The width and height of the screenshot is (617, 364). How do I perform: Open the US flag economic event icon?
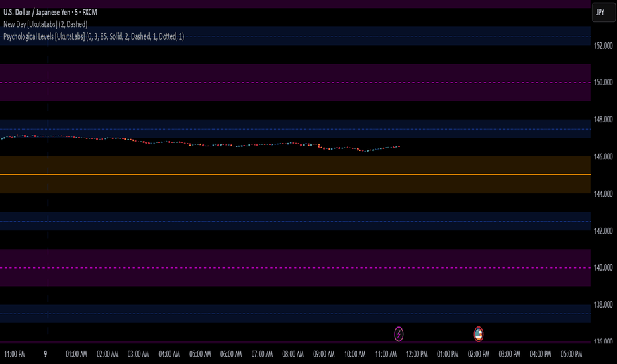click(x=478, y=334)
